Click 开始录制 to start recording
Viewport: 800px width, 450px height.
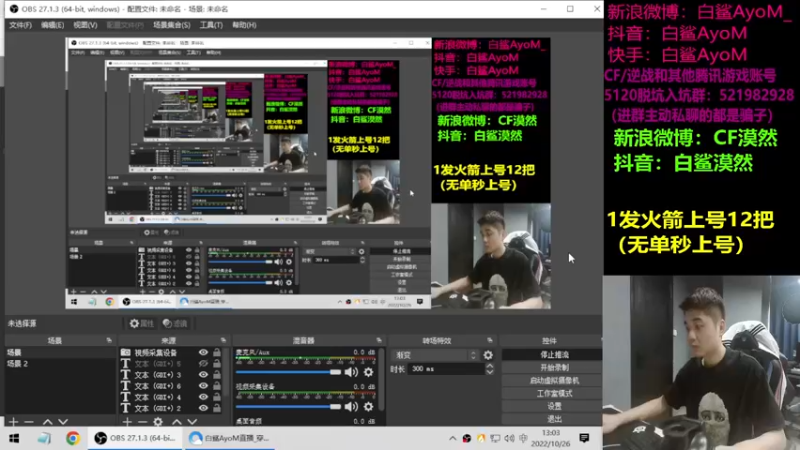(554, 367)
